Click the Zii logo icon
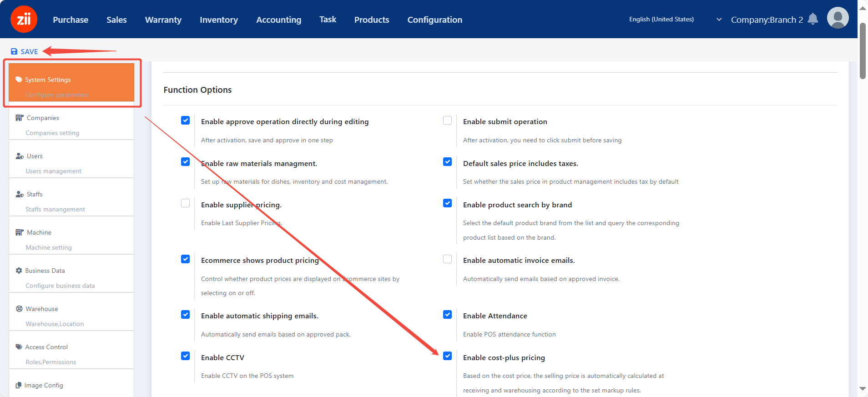The height and width of the screenshot is (397, 868). 24,19
